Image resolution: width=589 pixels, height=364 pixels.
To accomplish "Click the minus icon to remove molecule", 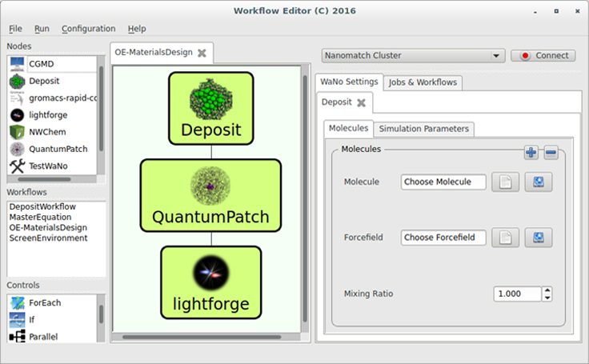I will tap(551, 153).
